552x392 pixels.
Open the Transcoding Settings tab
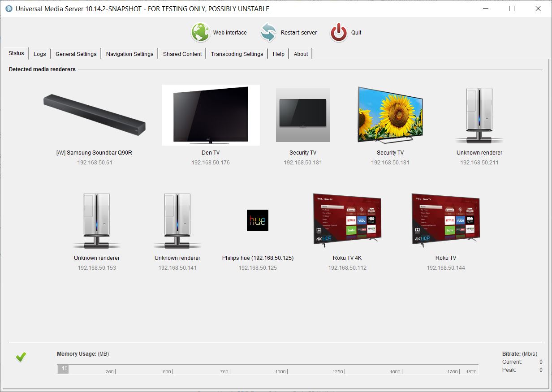click(x=237, y=54)
